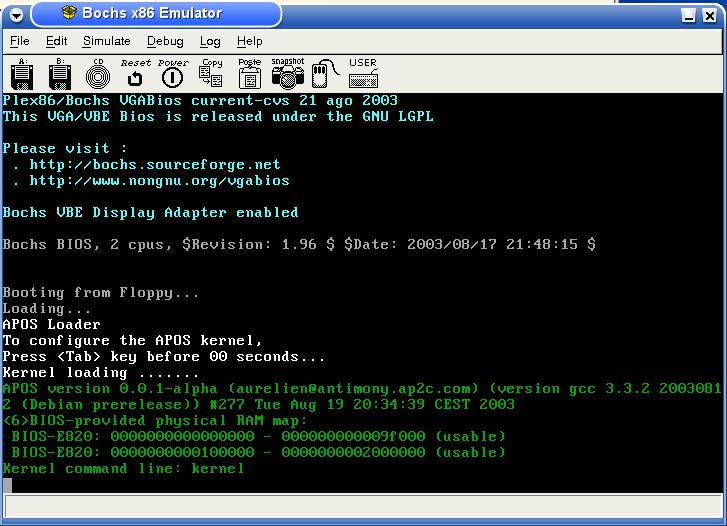Click the 'Loading...' line
The height and width of the screenshot is (526, 727).
47,308
